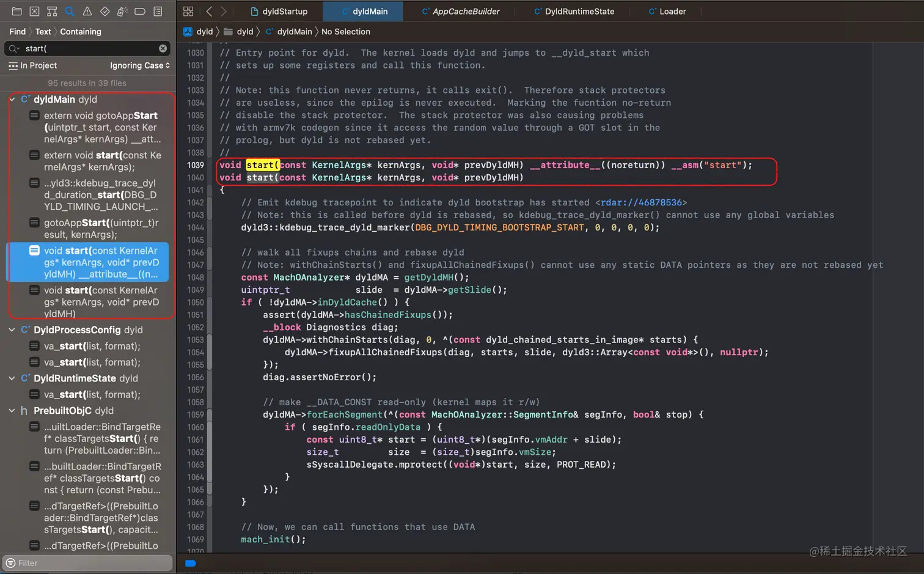Open the Debug navigator spray icon

pyautogui.click(x=122, y=11)
